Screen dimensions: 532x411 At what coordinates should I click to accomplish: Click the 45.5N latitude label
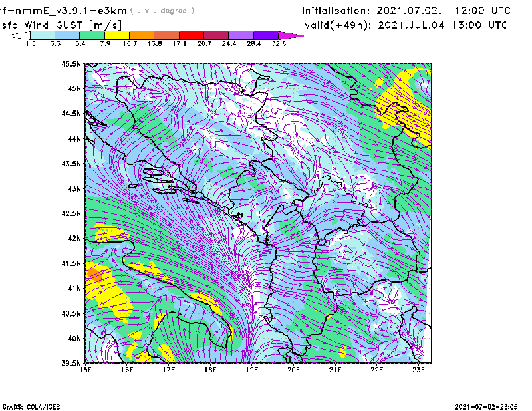(x=71, y=63)
